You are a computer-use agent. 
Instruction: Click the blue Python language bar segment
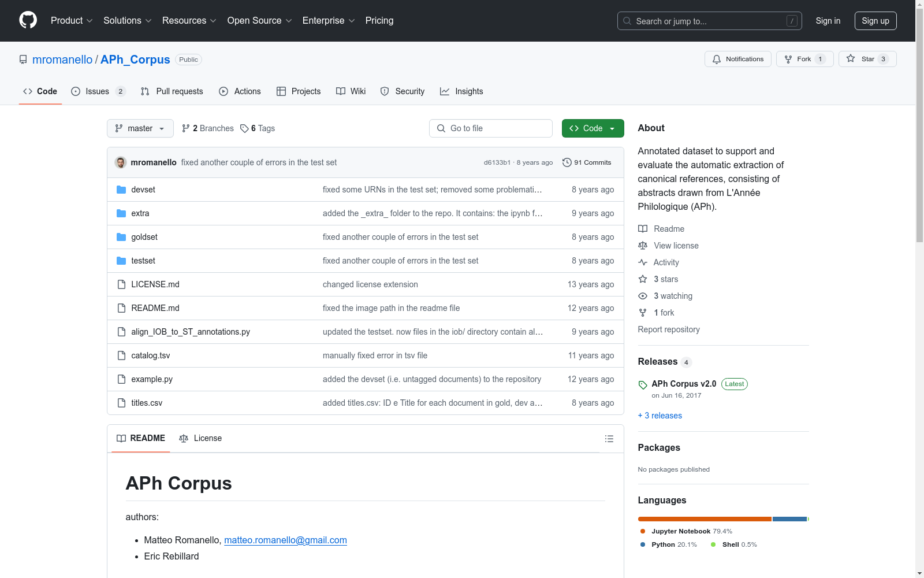point(789,519)
